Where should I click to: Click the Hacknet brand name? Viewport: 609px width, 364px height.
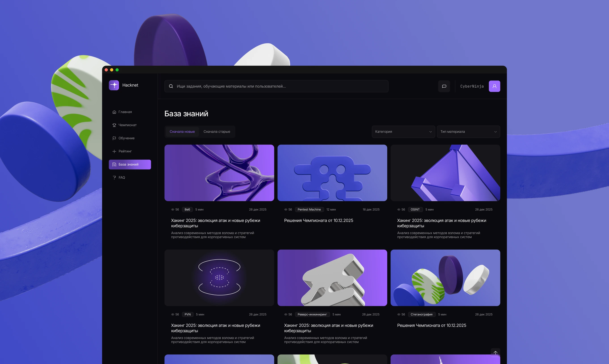tap(130, 85)
